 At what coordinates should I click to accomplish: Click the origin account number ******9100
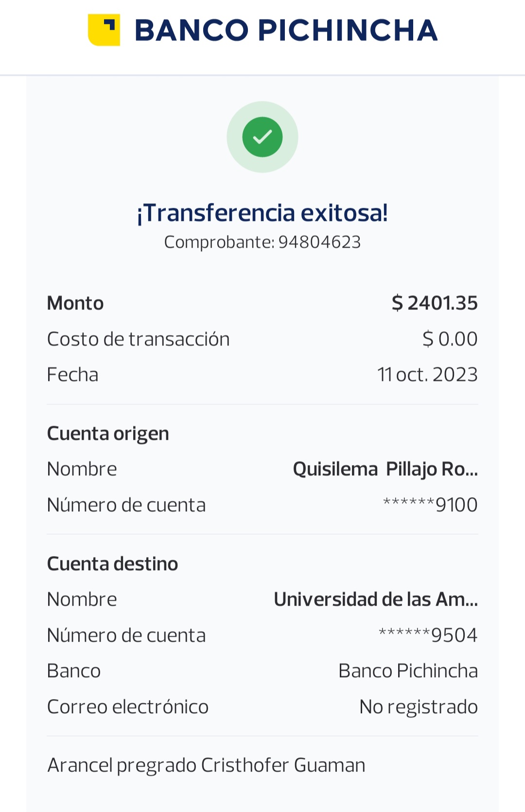click(430, 505)
